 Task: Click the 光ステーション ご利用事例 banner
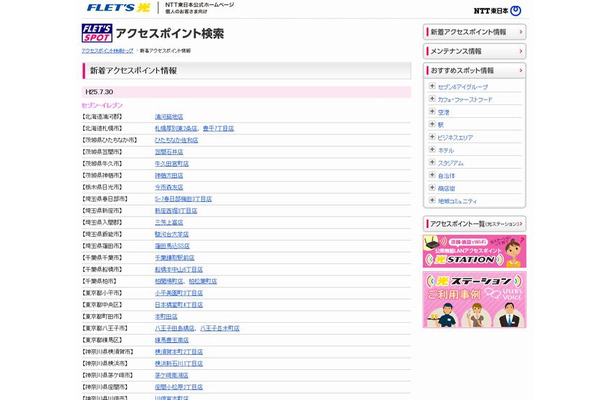[x=474, y=300]
